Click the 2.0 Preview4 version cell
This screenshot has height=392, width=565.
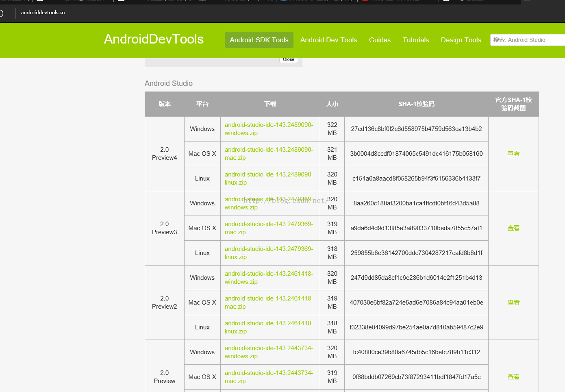coord(165,154)
